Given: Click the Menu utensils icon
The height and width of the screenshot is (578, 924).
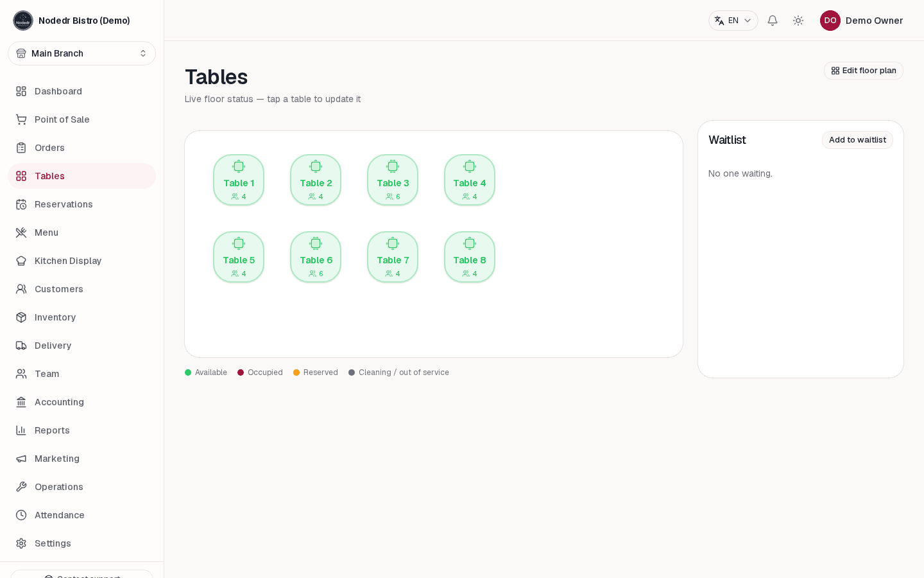Looking at the screenshot, I should point(21,232).
